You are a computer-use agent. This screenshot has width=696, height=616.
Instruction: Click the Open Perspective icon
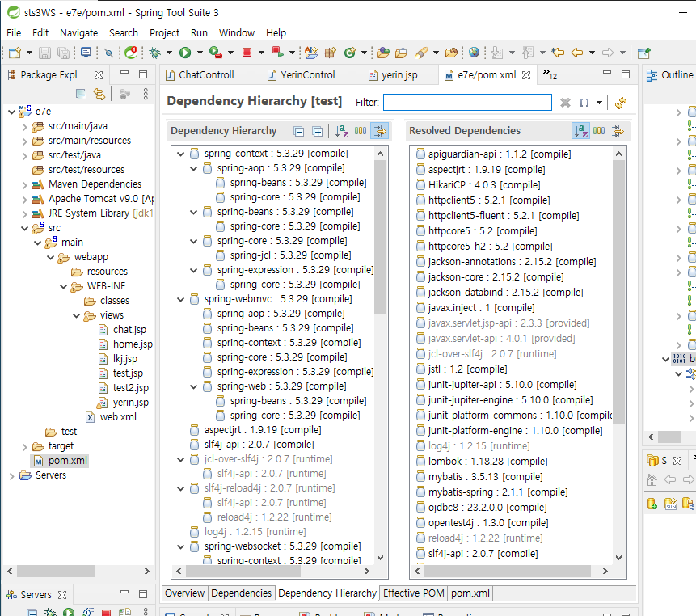click(x=644, y=53)
